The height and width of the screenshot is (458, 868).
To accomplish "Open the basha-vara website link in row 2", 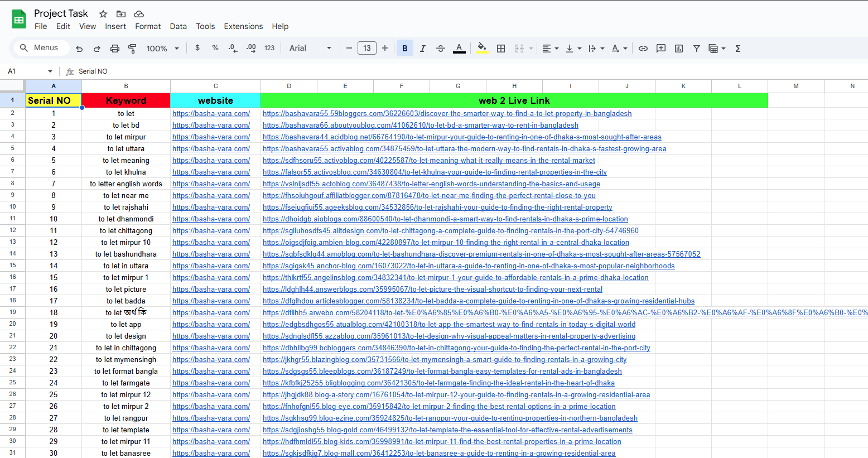I will click(211, 113).
